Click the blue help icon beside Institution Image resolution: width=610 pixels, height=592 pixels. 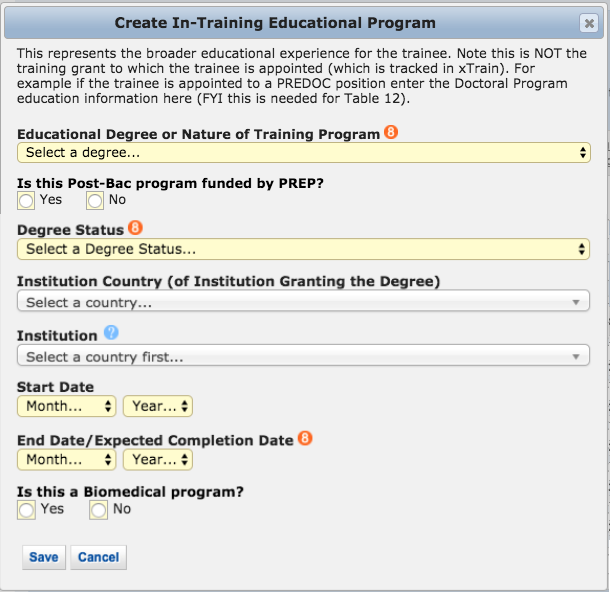coord(111,334)
